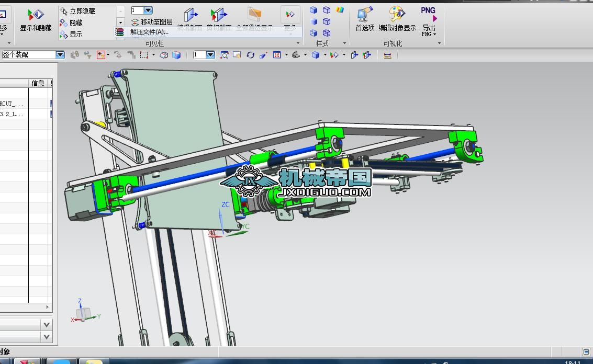Open the 整个装配 selection scope dropdown
This screenshot has height=364, width=593.
click(60, 55)
